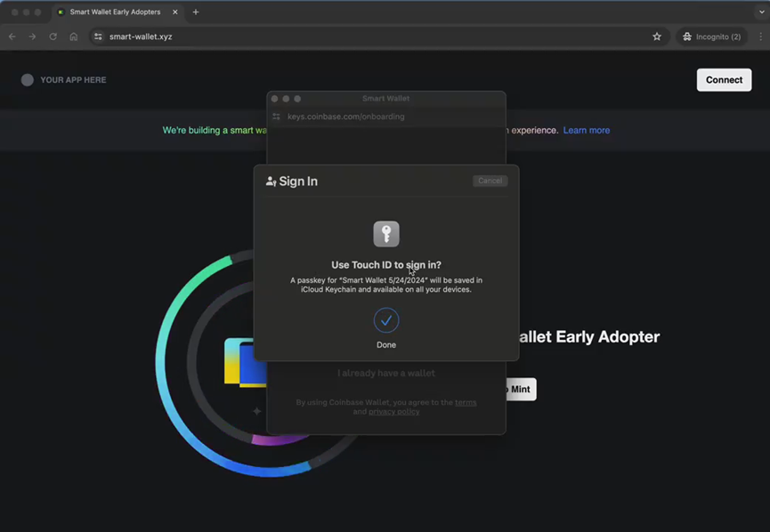Image resolution: width=770 pixels, height=532 pixels.
Task: Click the keys.coinbase.com/onboarding address in popup
Action: tap(345, 117)
